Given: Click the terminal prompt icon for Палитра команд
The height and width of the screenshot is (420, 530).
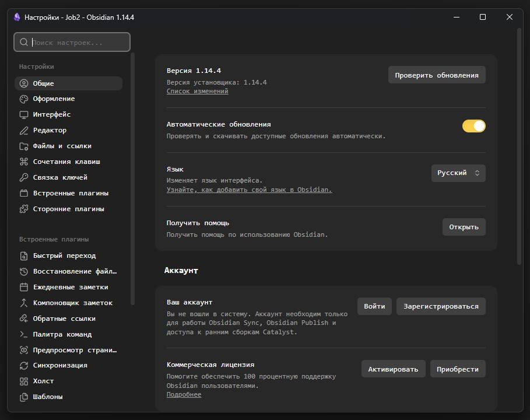Looking at the screenshot, I should [x=24, y=334].
